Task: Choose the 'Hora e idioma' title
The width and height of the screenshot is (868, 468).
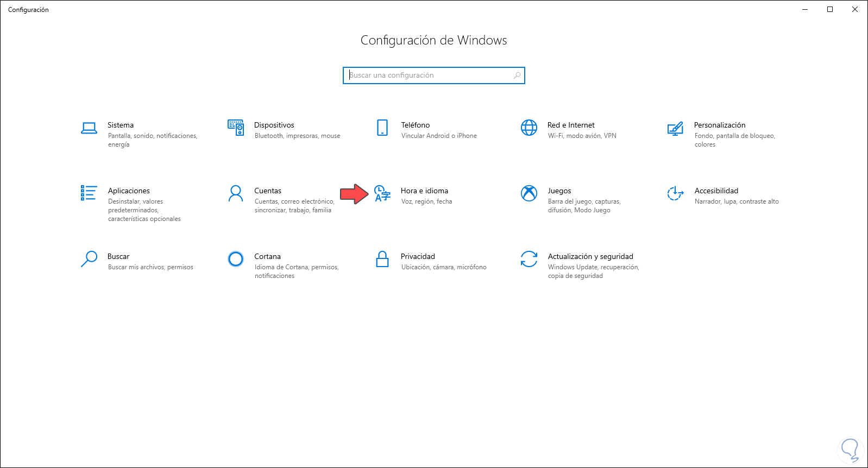Action: click(425, 191)
